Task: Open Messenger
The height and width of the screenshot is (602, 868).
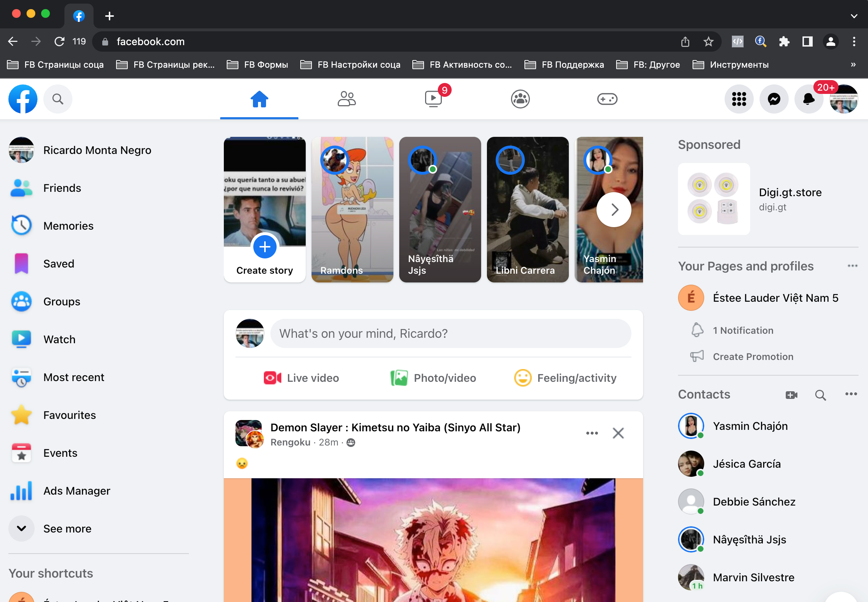Action: (x=774, y=99)
